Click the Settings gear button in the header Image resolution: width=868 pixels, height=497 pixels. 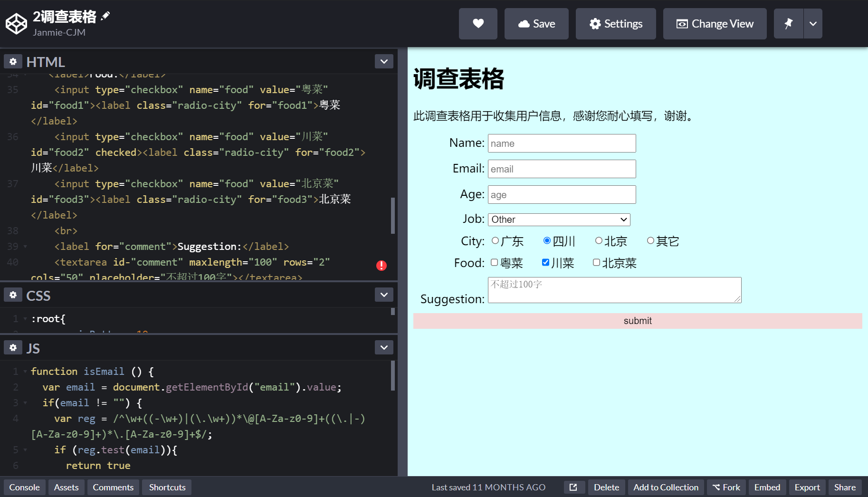(x=615, y=23)
